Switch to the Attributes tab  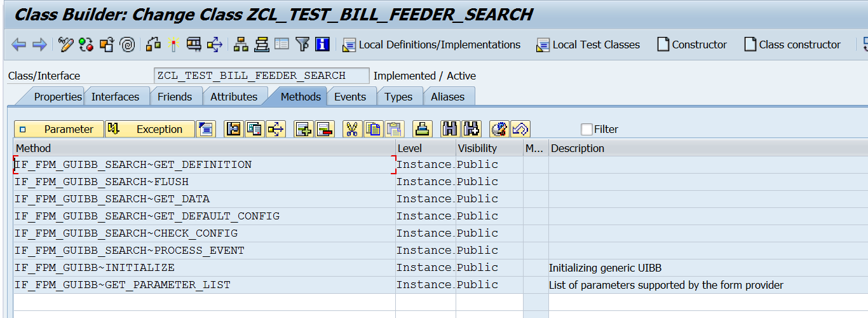pyautogui.click(x=234, y=97)
